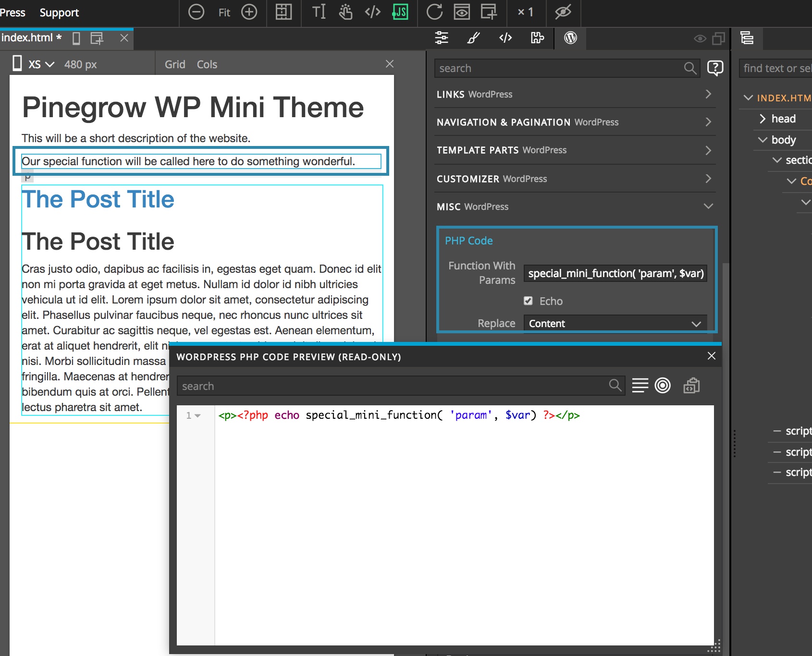Click device size icon on index.html tab
This screenshot has height=656, width=812.
(76, 38)
